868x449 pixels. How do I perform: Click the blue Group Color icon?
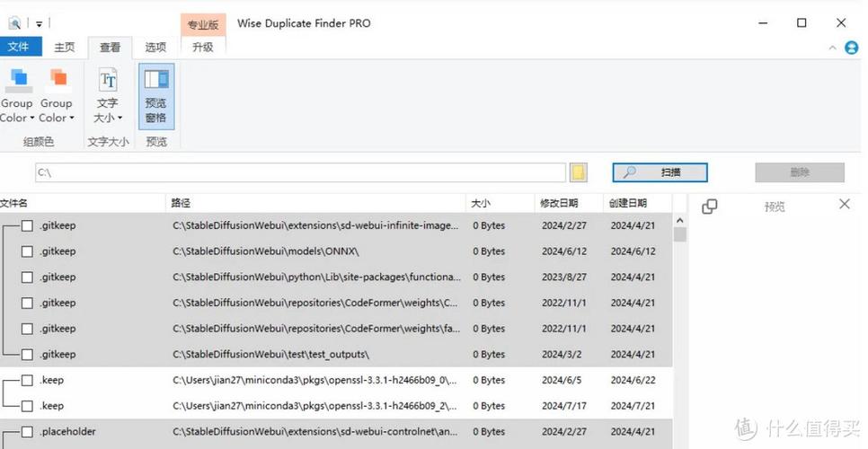(x=19, y=80)
